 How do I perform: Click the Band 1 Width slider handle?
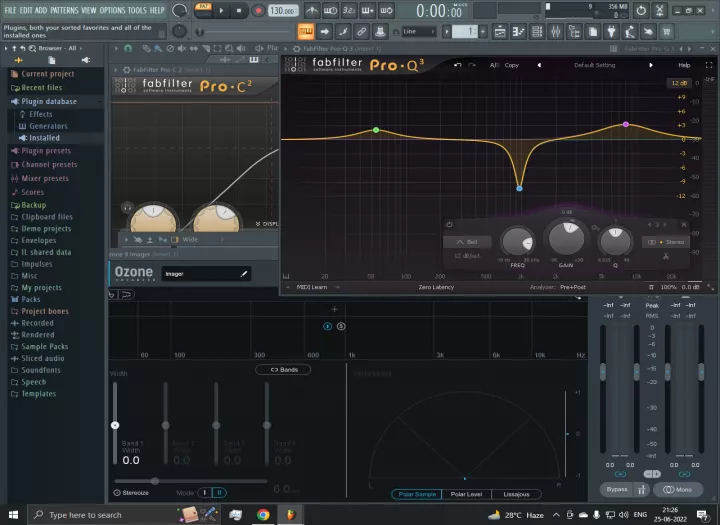point(115,425)
